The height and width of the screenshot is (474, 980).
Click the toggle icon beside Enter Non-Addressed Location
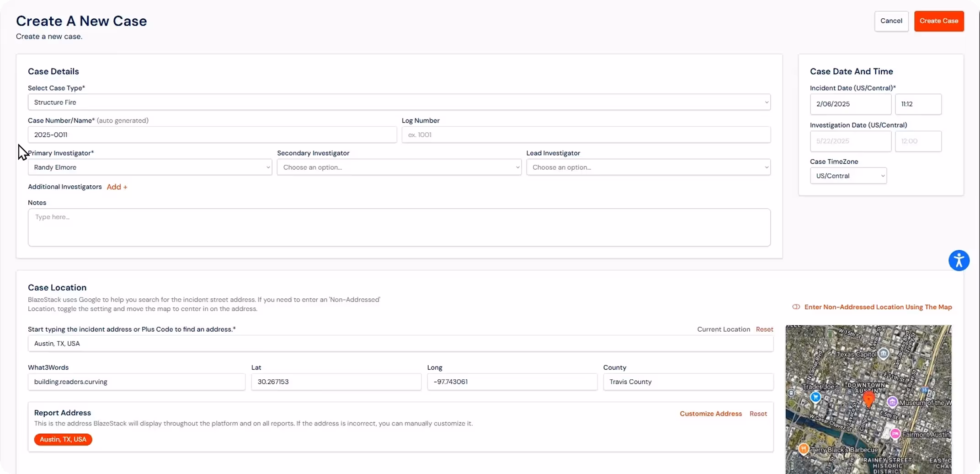pyautogui.click(x=796, y=307)
